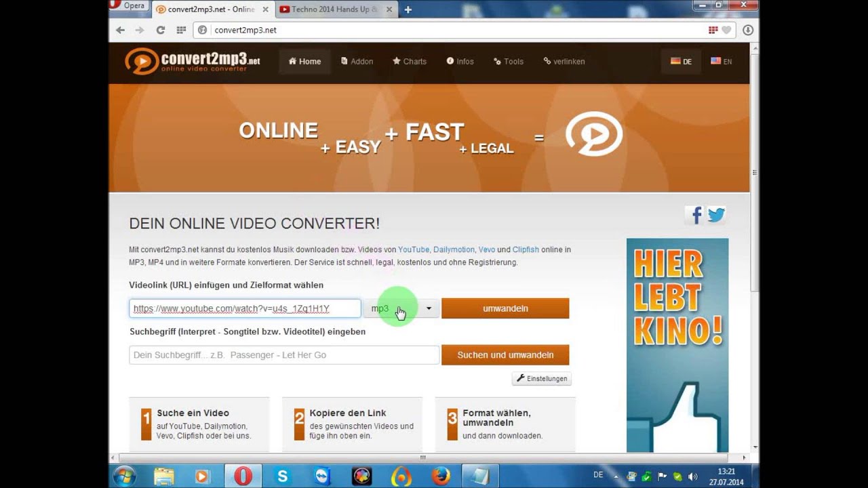Click the Opera taskbar icon
868x488 pixels.
[x=242, y=476]
